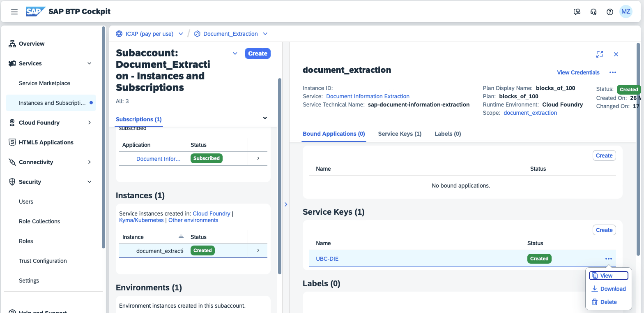Open Settings in sidebar
This screenshot has height=313, width=644.
29,281
